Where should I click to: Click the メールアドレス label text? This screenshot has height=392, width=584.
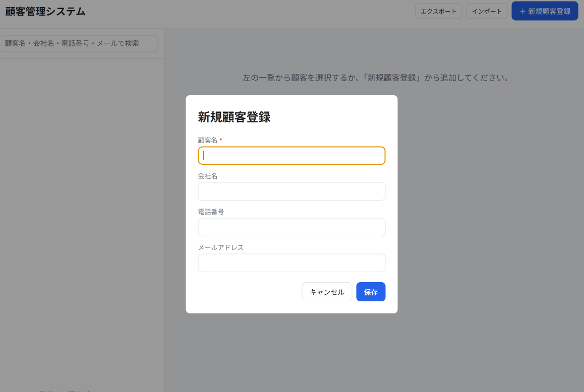coord(221,247)
